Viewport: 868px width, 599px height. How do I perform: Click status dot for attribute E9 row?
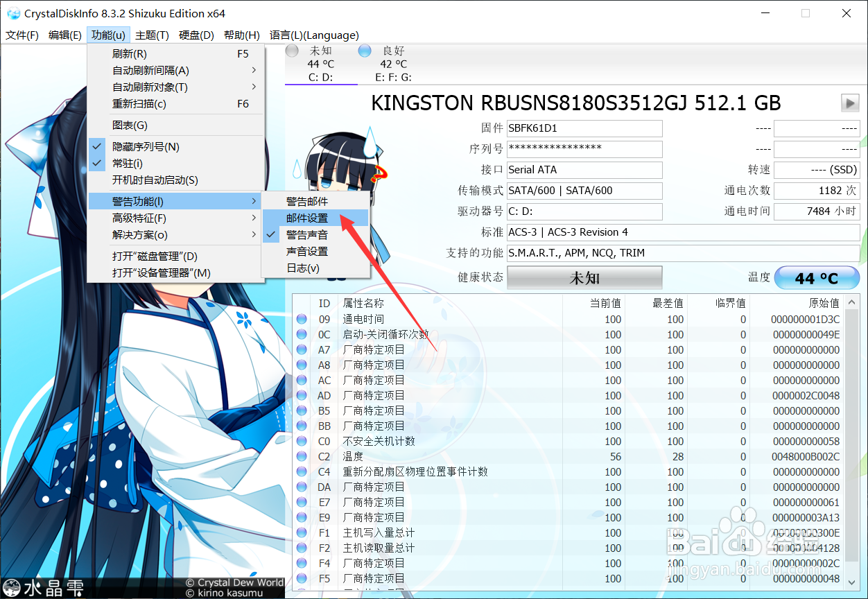pyautogui.click(x=302, y=518)
